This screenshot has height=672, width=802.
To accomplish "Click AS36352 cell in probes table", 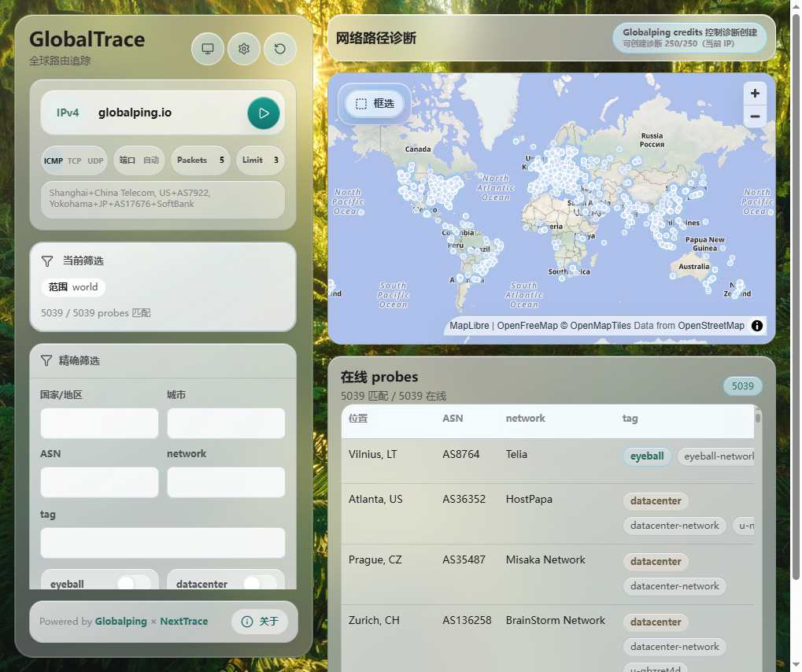I will [464, 499].
